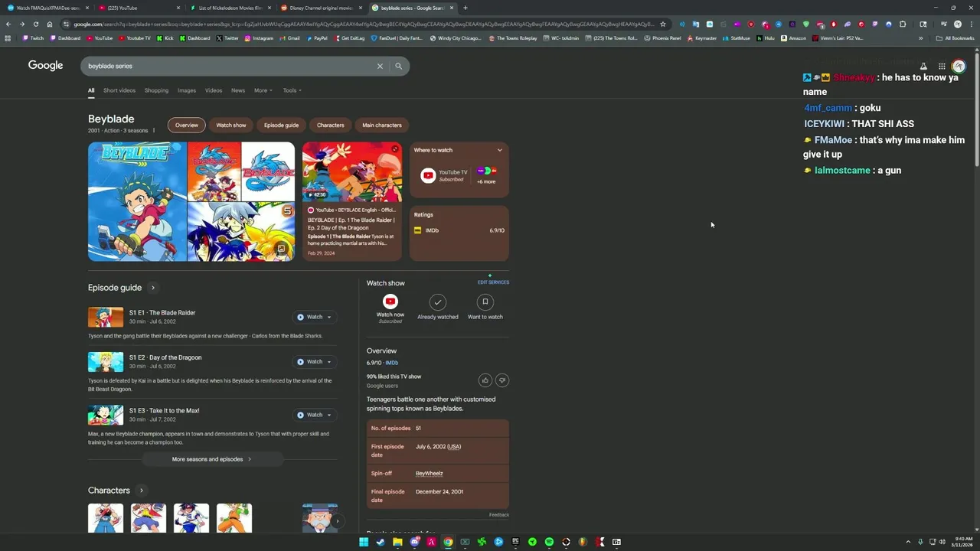The image size is (980, 551).
Task: Open Discord from the taskbar
Action: 414,542
